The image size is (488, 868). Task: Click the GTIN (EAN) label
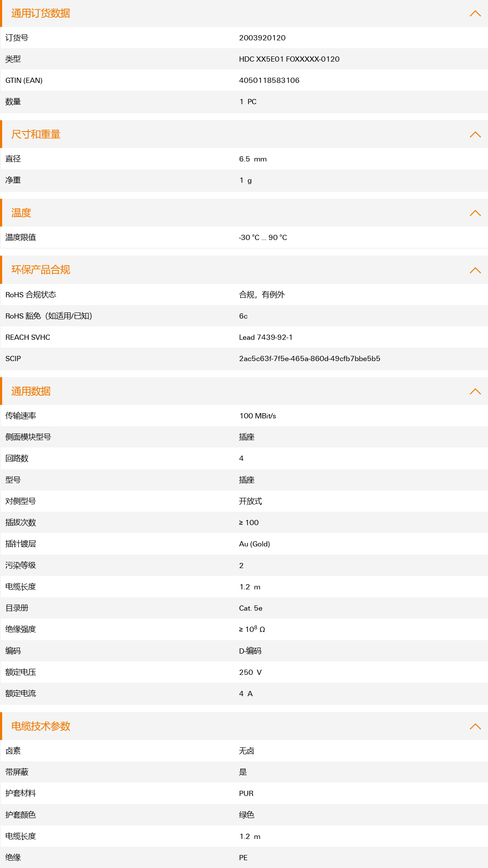pyautogui.click(x=24, y=80)
